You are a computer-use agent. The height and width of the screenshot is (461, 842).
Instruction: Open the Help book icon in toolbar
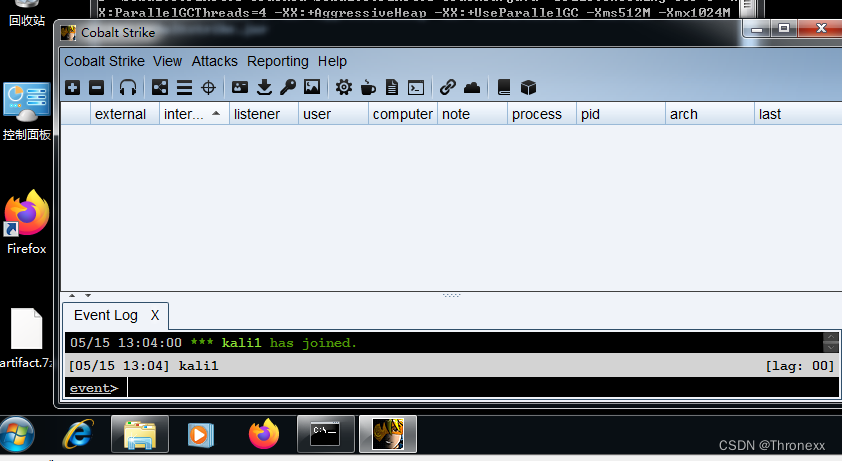(x=504, y=88)
